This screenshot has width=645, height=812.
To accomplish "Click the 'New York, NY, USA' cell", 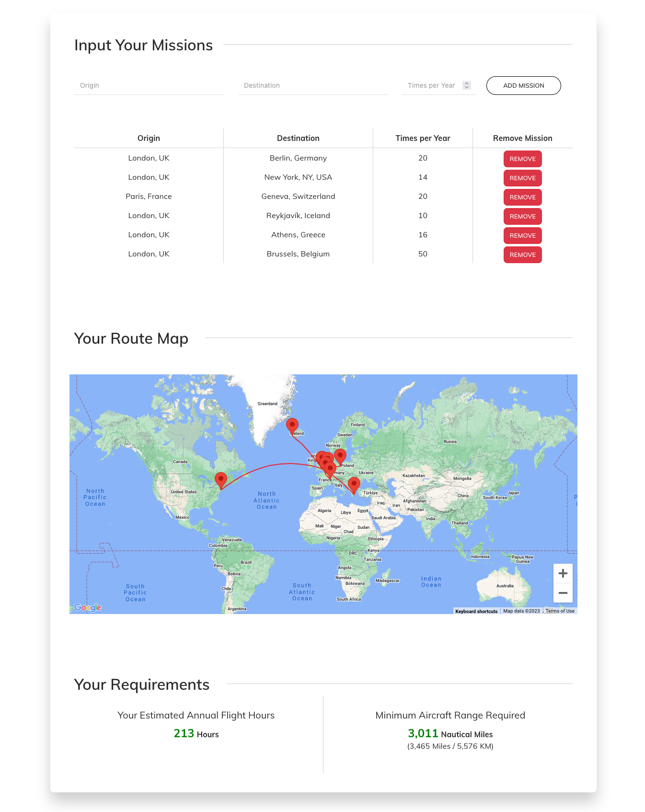I will pos(298,177).
